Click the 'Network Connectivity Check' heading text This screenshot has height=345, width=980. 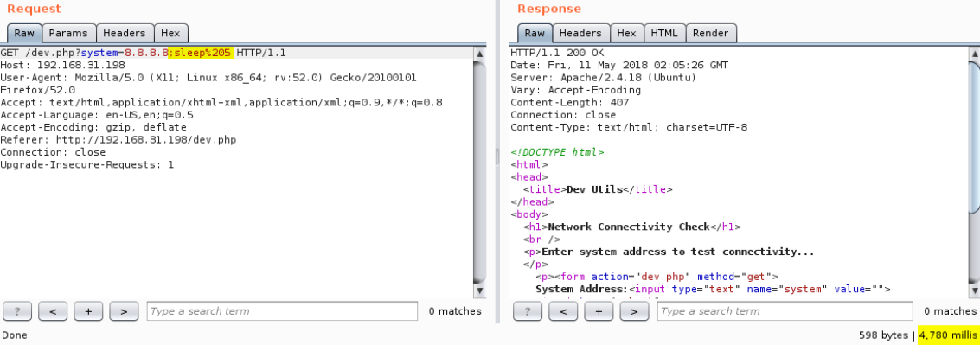tap(628, 227)
